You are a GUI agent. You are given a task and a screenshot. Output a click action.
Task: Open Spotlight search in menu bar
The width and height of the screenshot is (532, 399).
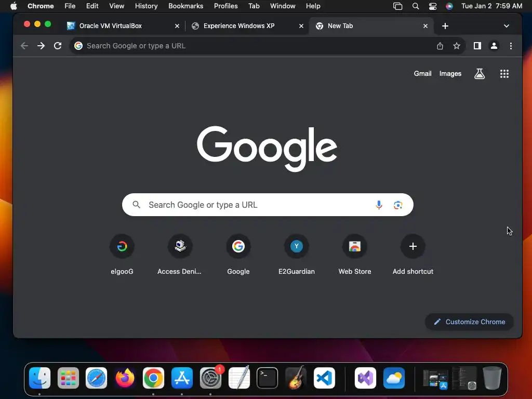pyautogui.click(x=415, y=6)
